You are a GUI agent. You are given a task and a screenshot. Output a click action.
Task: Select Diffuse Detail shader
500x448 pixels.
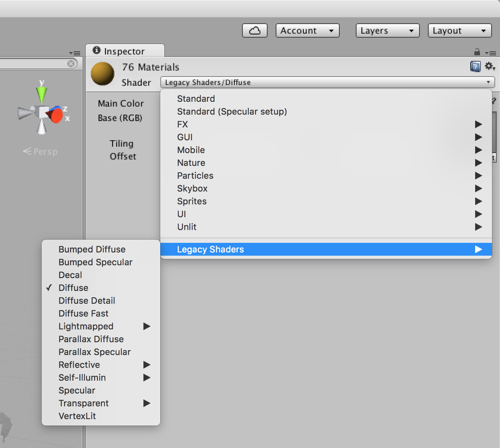pos(101,301)
